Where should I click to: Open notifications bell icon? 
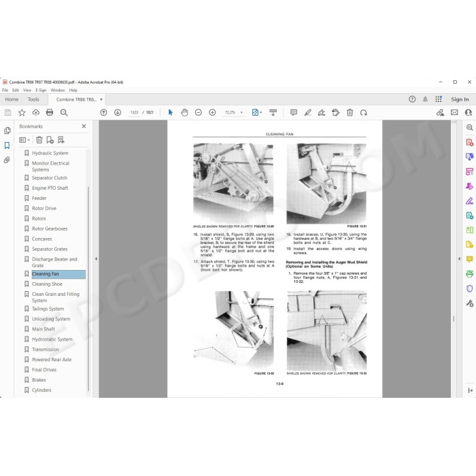[x=425, y=99]
